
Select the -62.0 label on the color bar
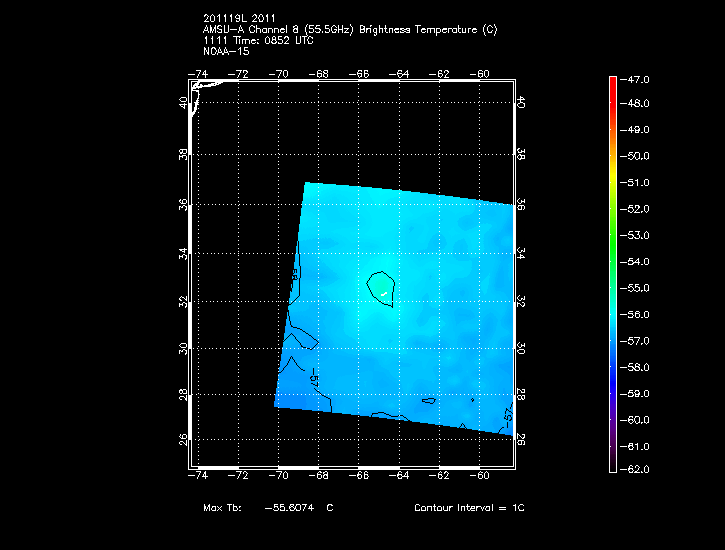coord(638,469)
